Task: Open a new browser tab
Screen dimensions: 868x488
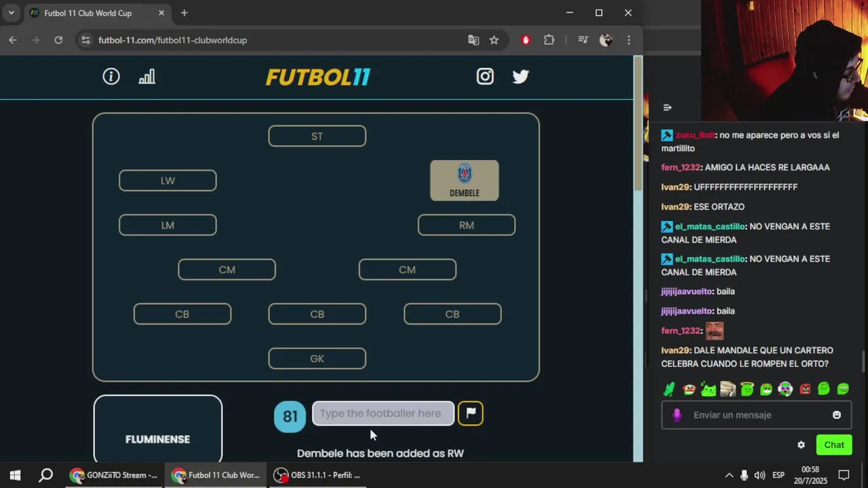Action: coord(184,13)
